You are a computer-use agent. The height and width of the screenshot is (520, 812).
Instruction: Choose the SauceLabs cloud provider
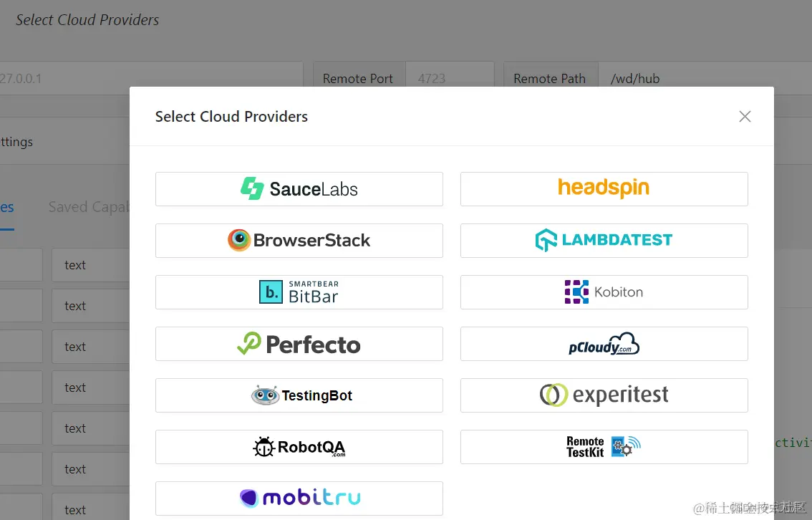tap(299, 189)
